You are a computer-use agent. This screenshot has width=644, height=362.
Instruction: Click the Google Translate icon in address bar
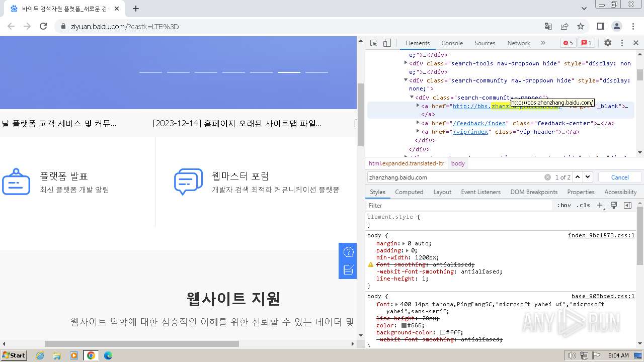[x=548, y=26]
